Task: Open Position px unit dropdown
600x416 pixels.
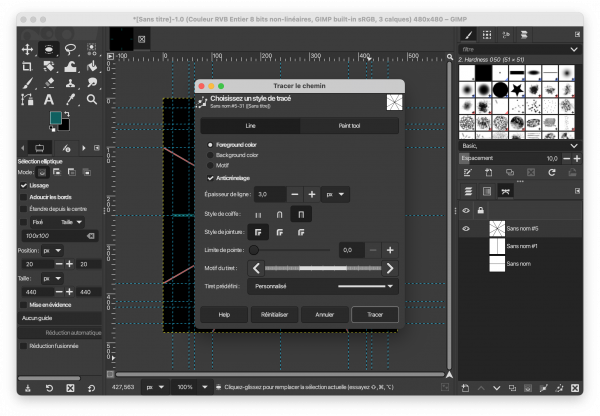Action: coord(52,251)
